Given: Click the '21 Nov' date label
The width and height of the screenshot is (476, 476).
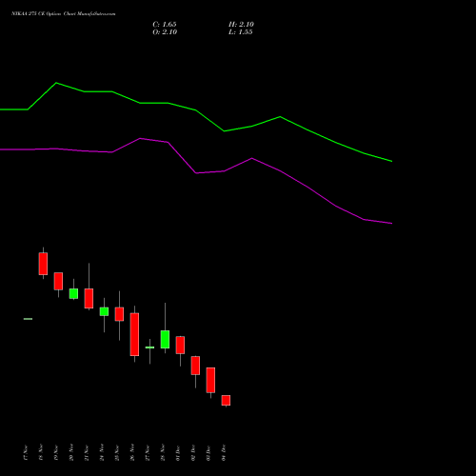Looking at the screenshot, I should point(87,452).
